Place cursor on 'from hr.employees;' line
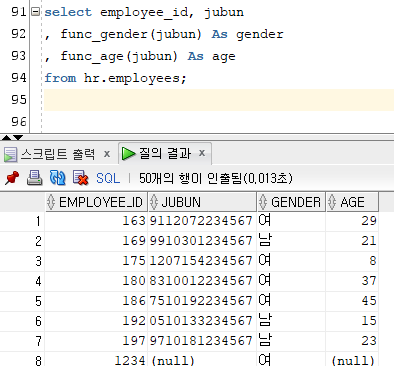This screenshot has width=394, height=366. (115, 78)
